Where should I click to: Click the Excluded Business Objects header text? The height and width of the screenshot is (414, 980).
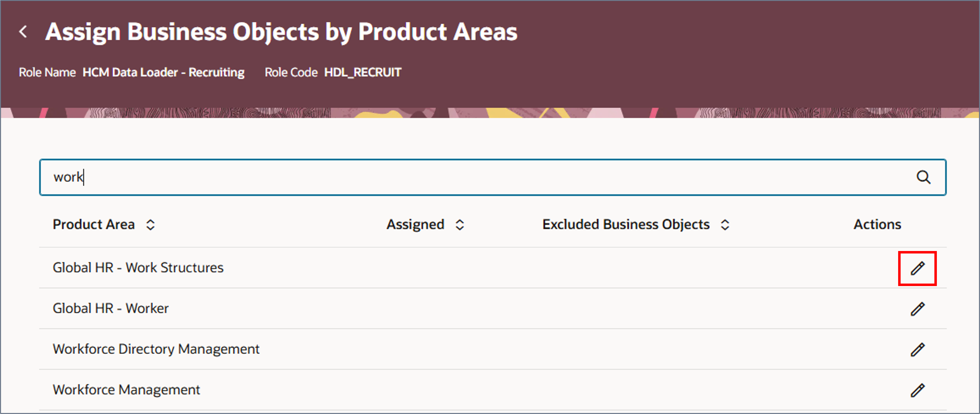[625, 224]
